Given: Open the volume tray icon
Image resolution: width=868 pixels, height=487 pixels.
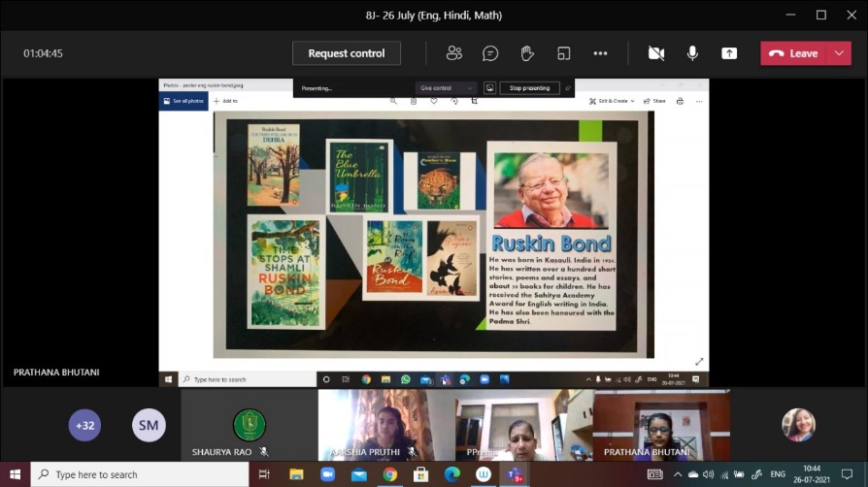Looking at the screenshot, I should pos(708,474).
